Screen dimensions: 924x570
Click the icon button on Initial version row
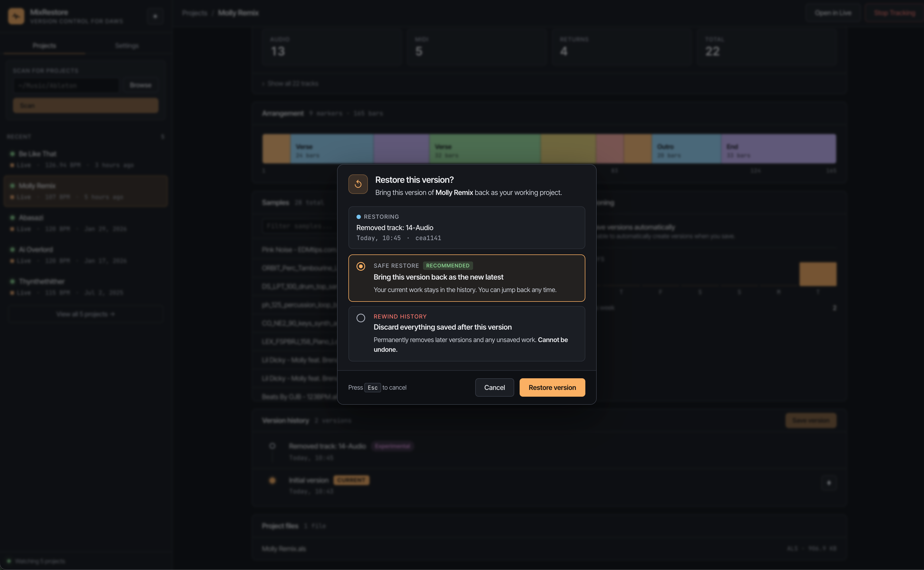click(829, 483)
